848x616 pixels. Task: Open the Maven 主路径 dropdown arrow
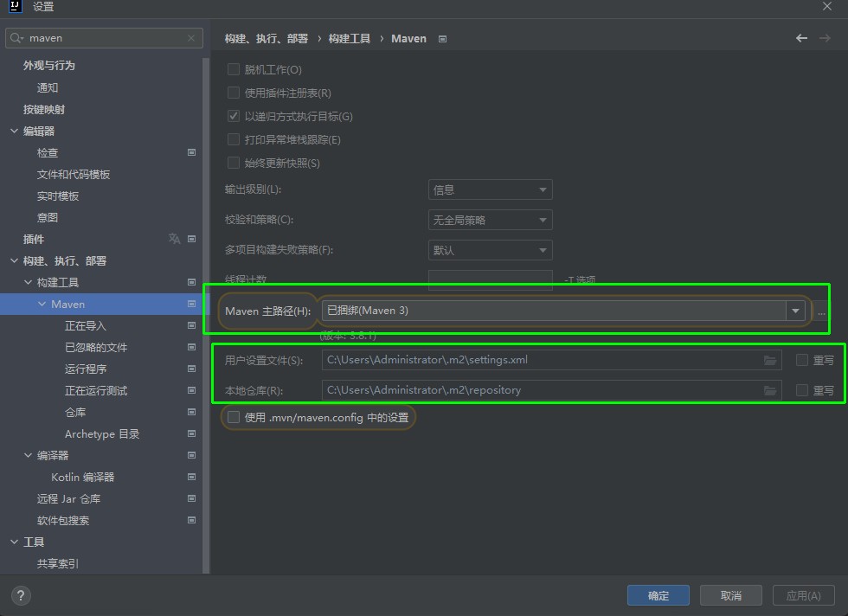coord(795,311)
